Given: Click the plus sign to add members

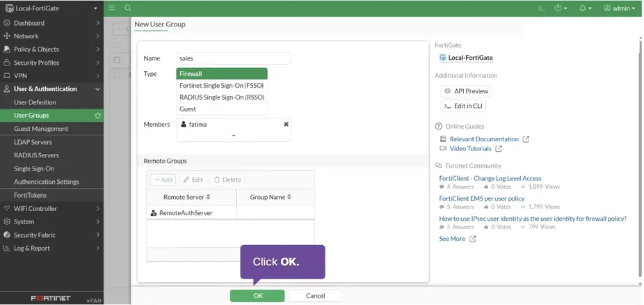Looking at the screenshot, I should [x=233, y=135].
